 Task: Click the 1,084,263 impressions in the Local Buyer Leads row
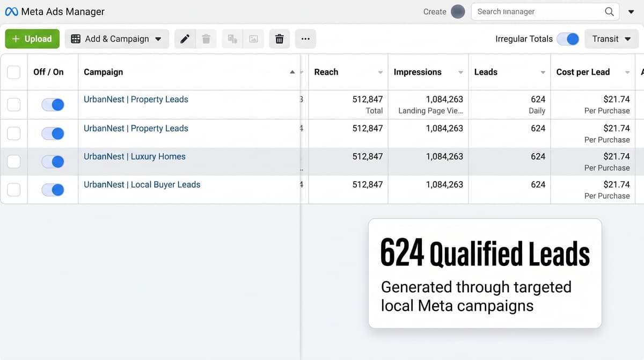point(444,184)
